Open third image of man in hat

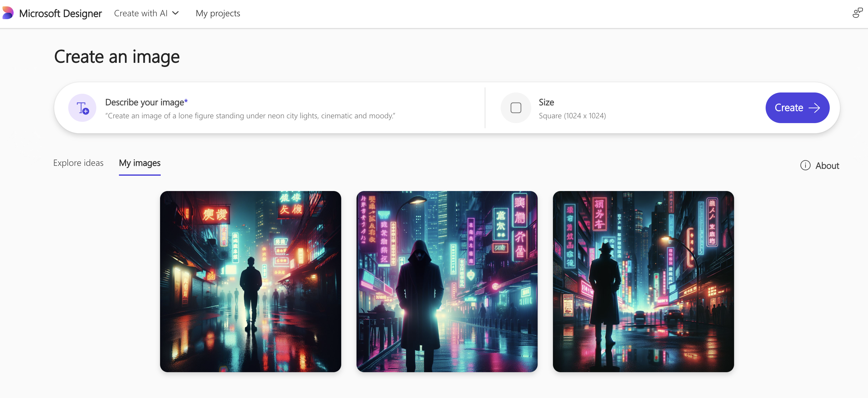click(643, 281)
